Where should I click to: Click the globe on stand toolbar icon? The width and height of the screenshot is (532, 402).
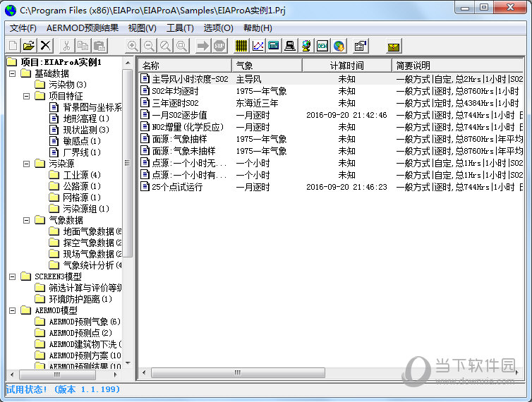pyautogui.click(x=306, y=46)
